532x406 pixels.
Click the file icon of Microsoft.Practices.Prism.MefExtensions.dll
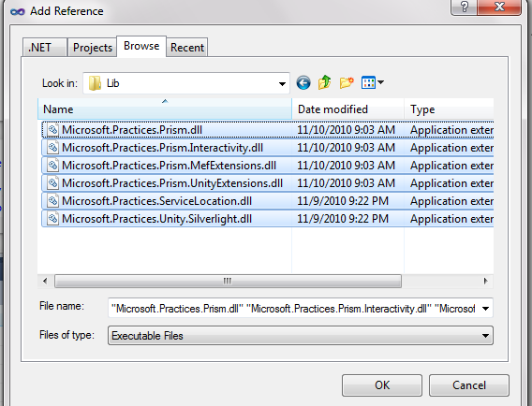click(x=52, y=166)
